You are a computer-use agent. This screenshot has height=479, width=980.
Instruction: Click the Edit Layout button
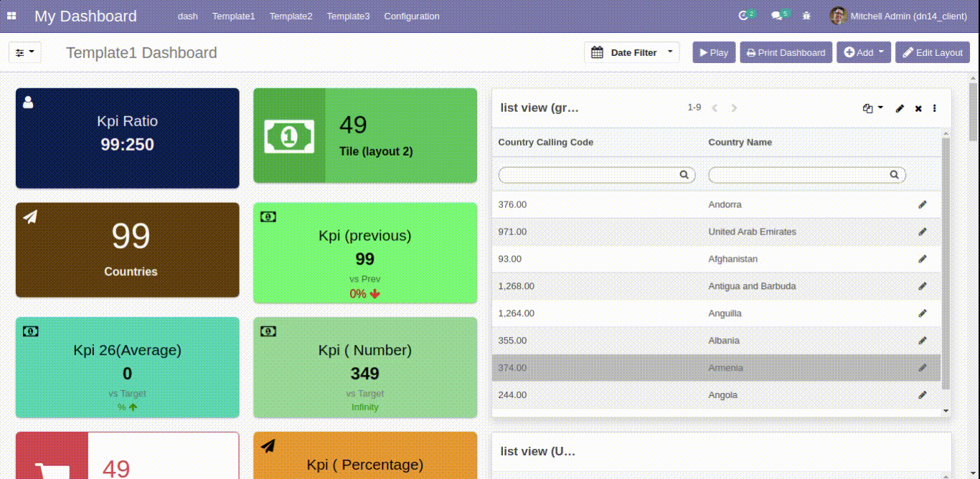coord(932,52)
